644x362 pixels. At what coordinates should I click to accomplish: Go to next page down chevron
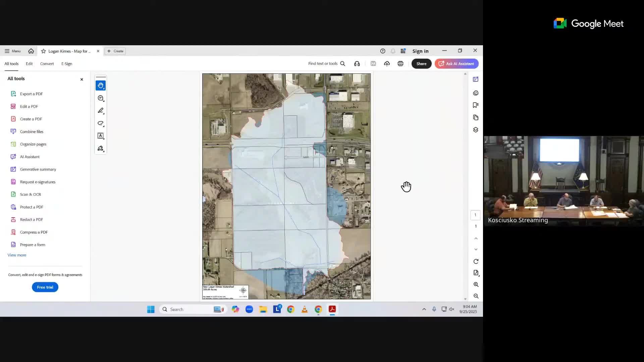[476, 249]
